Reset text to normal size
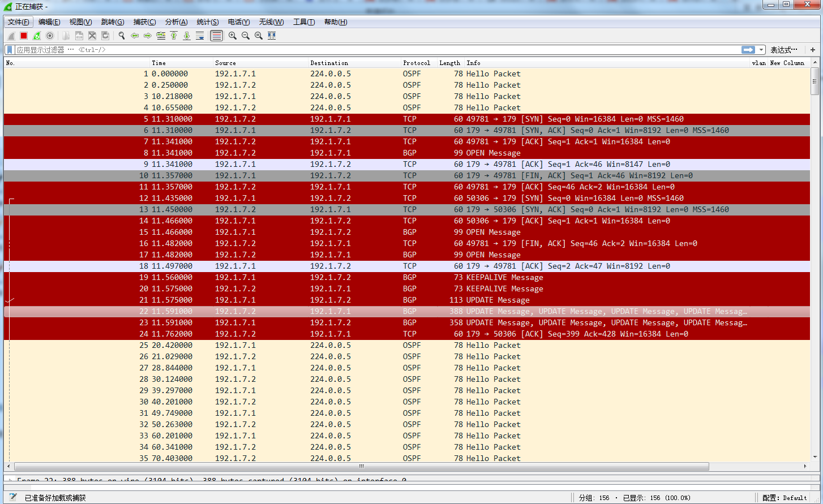Screen dimensions: 823x504 tap(259, 36)
